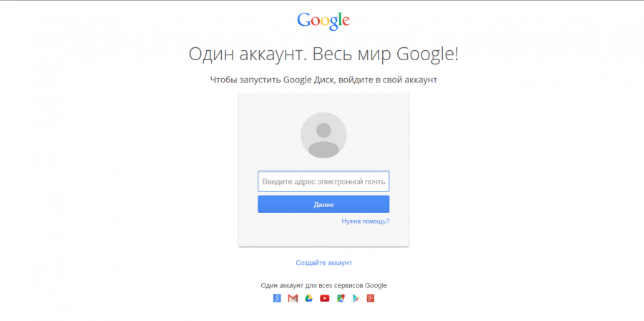Click the gray profile avatar placeholder

tap(323, 135)
